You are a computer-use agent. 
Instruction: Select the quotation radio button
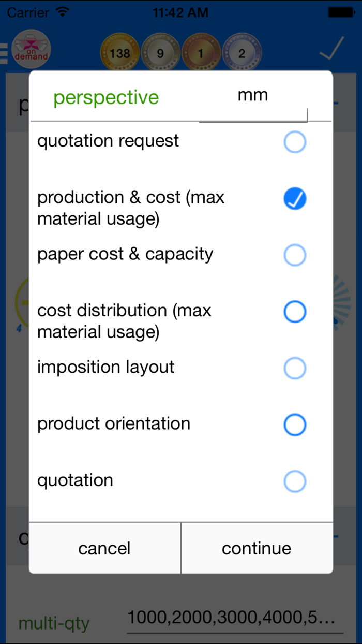295,481
